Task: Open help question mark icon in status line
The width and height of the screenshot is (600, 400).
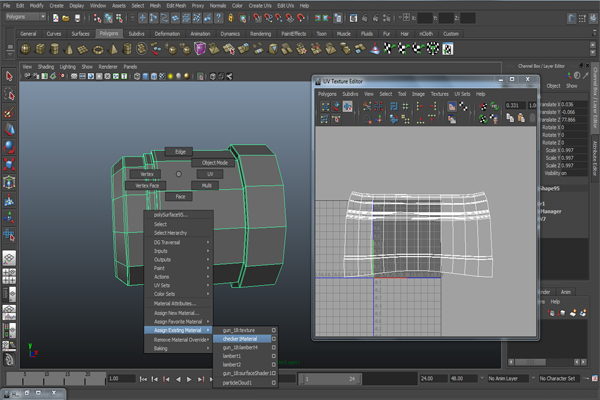Action: [x=218, y=18]
